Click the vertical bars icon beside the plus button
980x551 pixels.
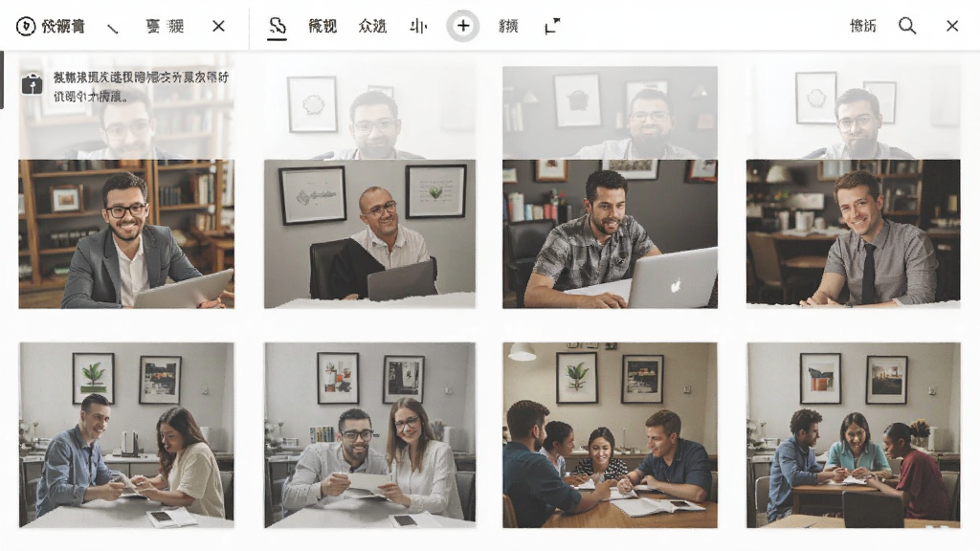coord(418,26)
